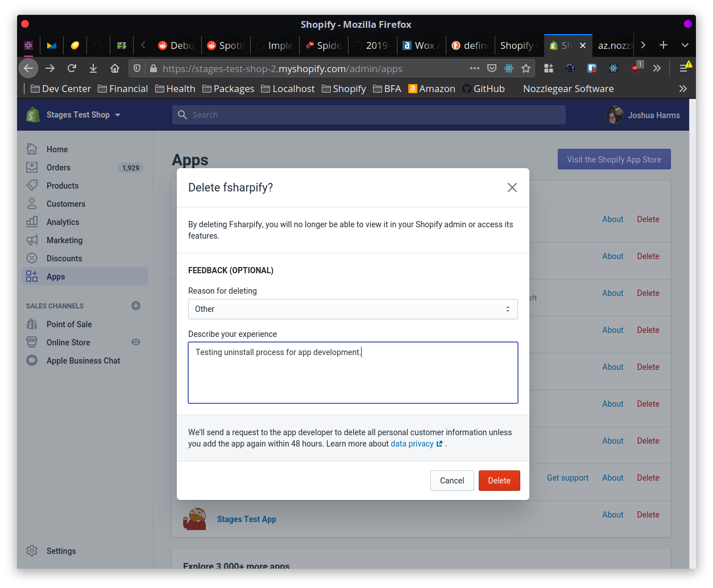Open the React DevTools extension icon

click(x=613, y=68)
